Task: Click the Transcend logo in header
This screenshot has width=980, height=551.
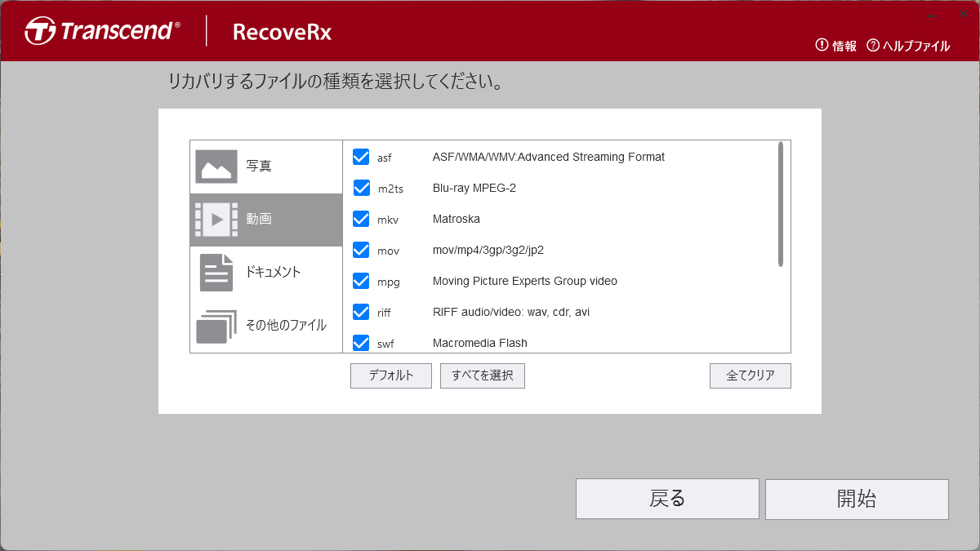Action: click(x=102, y=32)
